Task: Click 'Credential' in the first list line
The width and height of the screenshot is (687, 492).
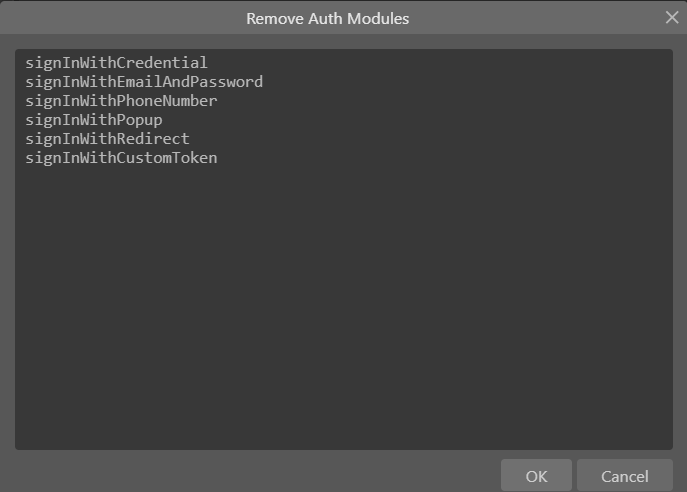Action: (x=162, y=63)
